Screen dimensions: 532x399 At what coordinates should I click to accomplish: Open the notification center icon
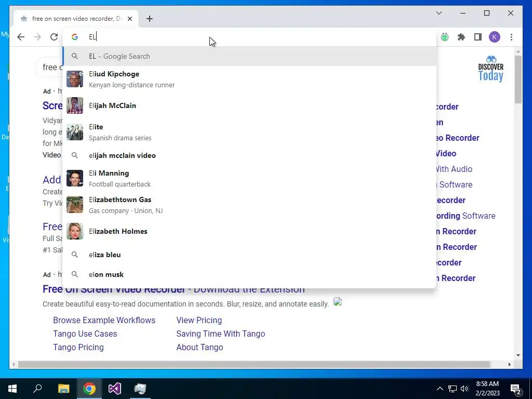[x=516, y=389]
